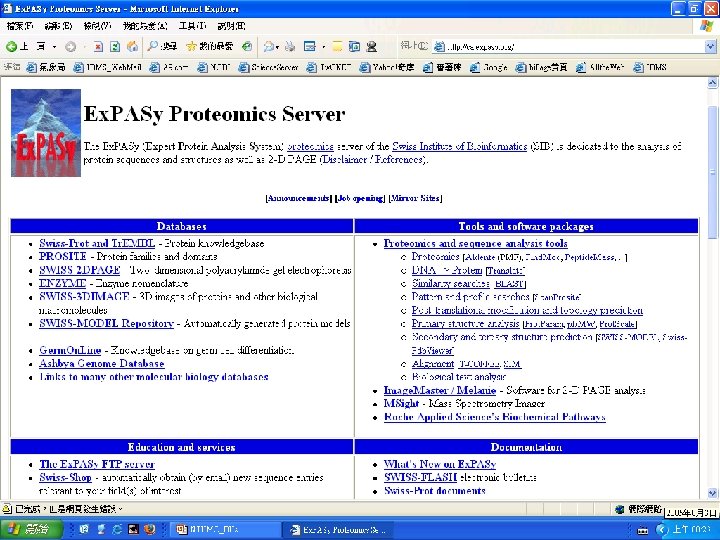Open the Swiss-Shop link
Screen dimensions: 720x540
coord(65,478)
